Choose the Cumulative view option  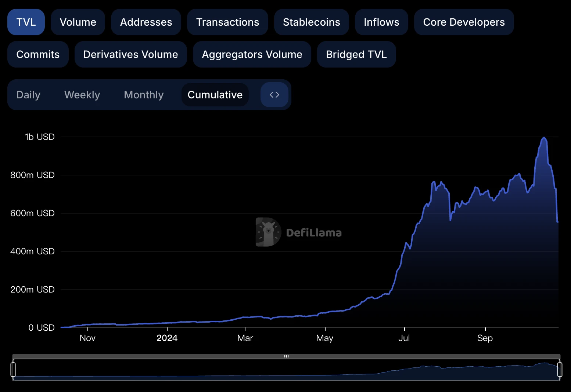pyautogui.click(x=215, y=95)
